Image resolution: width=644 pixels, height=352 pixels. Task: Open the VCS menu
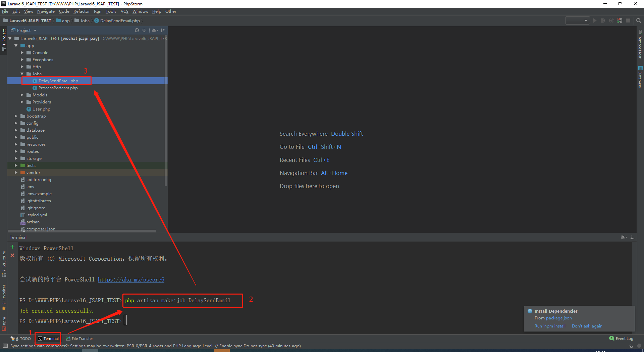(124, 11)
